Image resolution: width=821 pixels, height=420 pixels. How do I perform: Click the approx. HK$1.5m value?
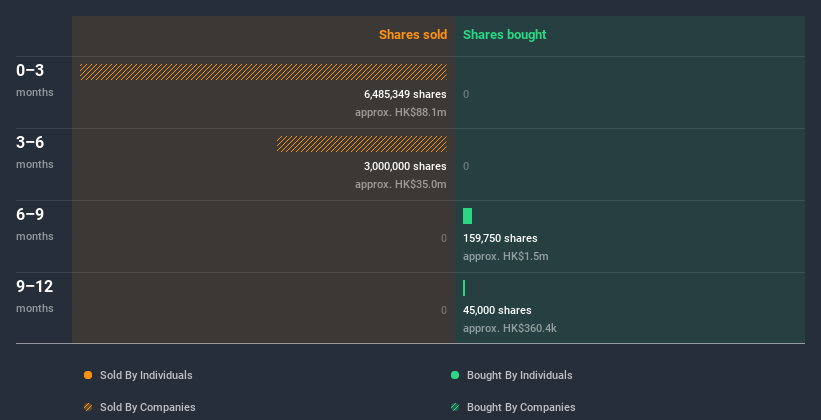pos(506,257)
